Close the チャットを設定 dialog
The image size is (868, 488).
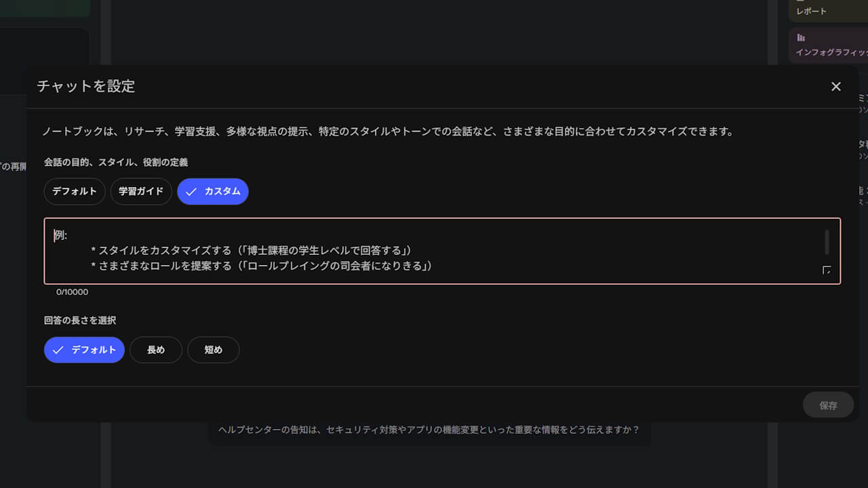click(x=835, y=86)
